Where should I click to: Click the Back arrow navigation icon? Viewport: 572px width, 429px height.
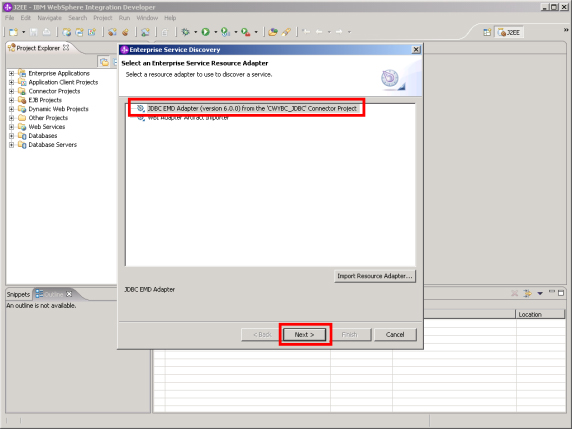click(x=319, y=32)
